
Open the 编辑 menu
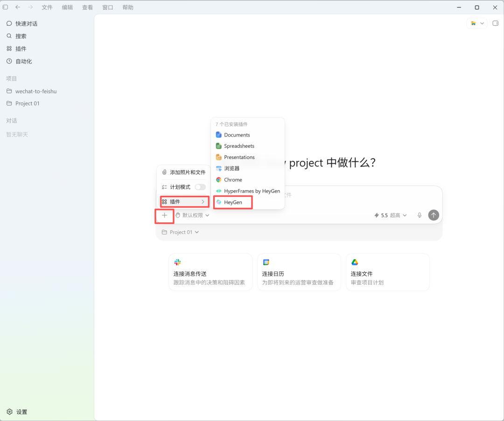(x=67, y=7)
